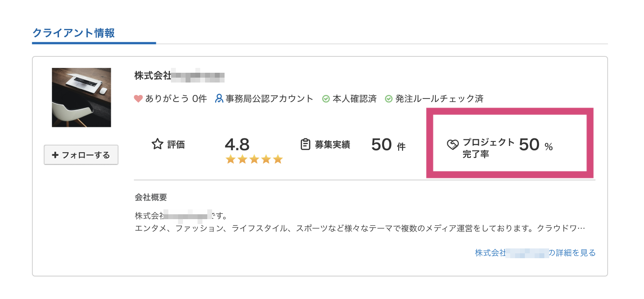Select the クライアント情報 tab heading

click(74, 33)
